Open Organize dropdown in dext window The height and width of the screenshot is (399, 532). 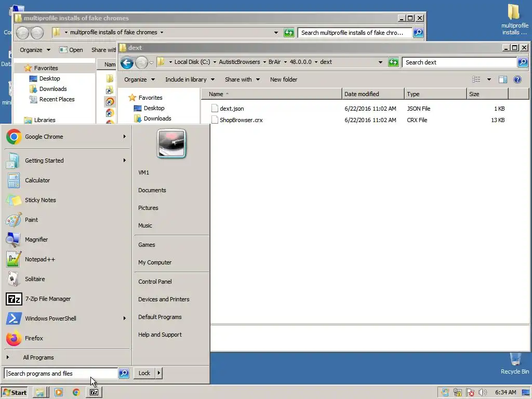coord(139,79)
